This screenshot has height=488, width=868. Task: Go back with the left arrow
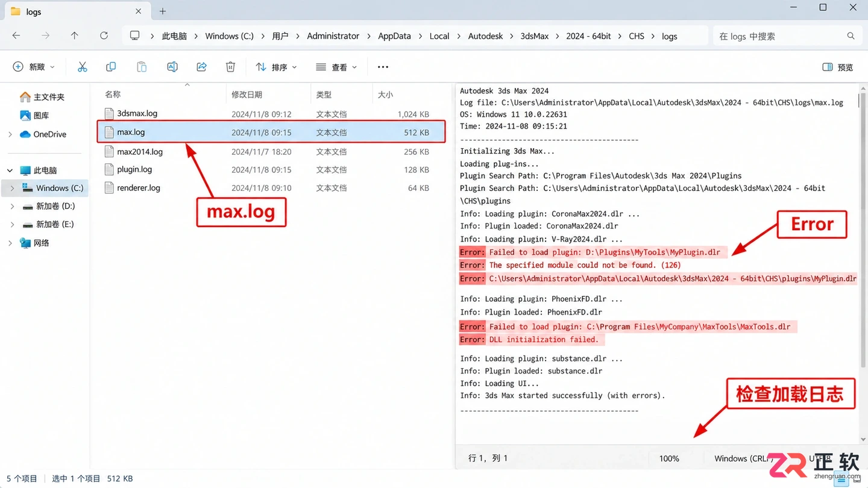[x=16, y=36]
